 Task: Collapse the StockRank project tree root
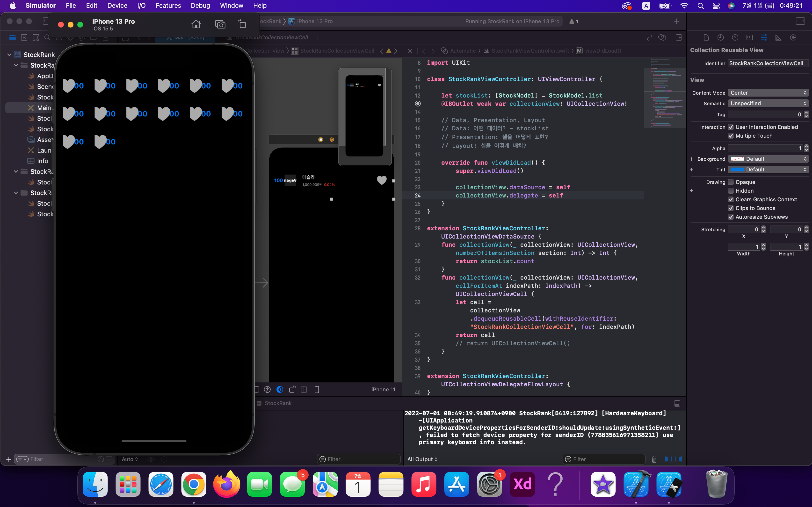(x=9, y=55)
